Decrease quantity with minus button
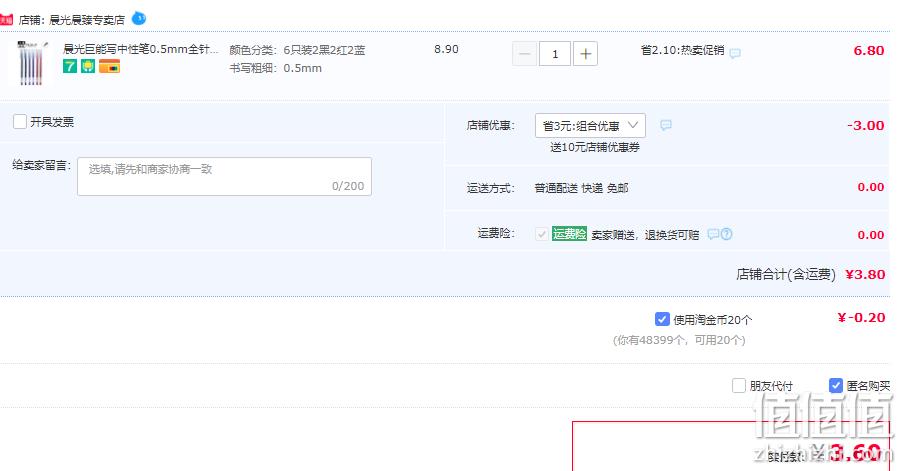 pos(525,54)
